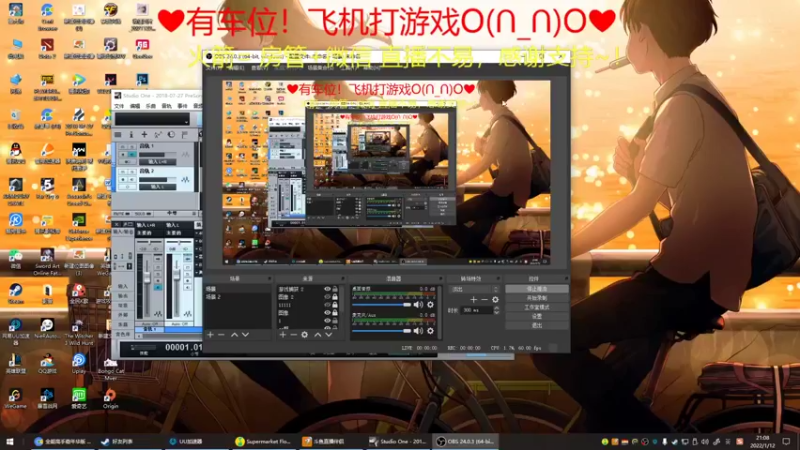Open Mic/Aux settings gear in mixer
Image resolution: width=800 pixels, height=450 pixels.
point(430,331)
